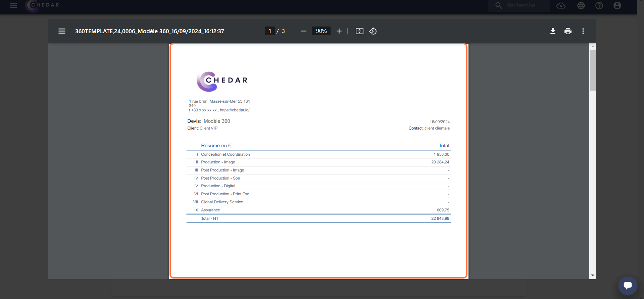Click the 'Global Delivery Service' row
644x299 pixels.
click(318, 202)
